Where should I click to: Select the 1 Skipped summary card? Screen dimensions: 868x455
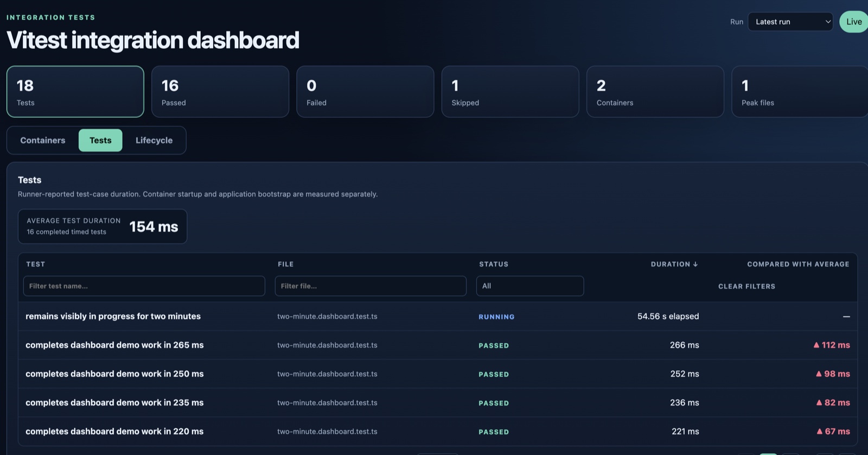click(x=510, y=92)
